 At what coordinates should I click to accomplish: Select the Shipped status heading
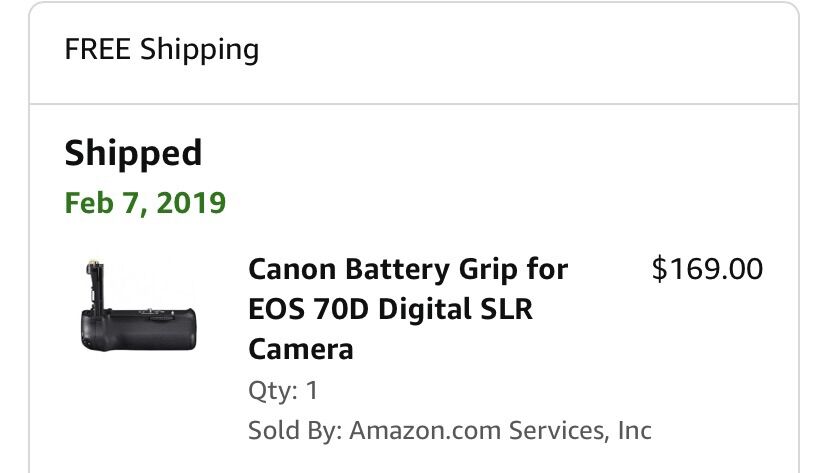coord(133,153)
